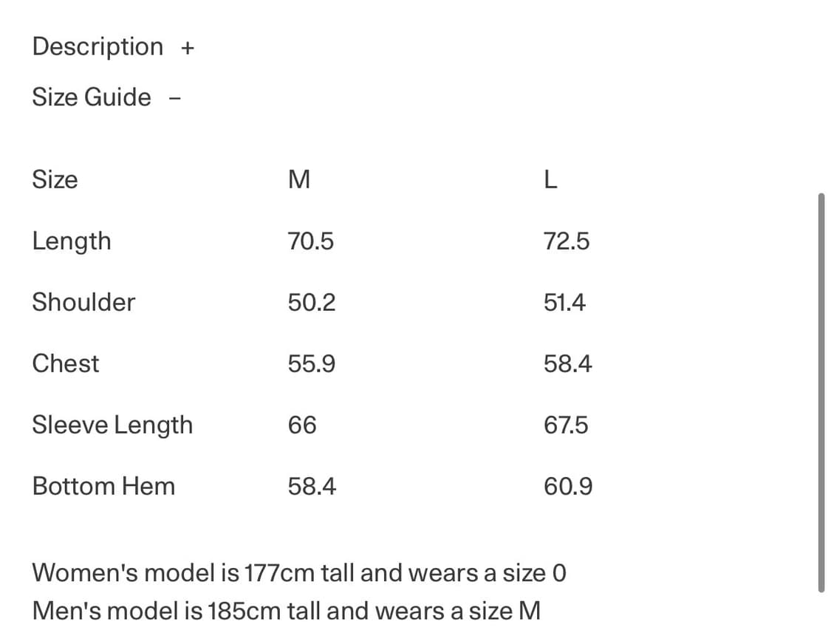The height and width of the screenshot is (644, 831).
Task: Click the 70.5 length value for M
Action: click(x=310, y=241)
